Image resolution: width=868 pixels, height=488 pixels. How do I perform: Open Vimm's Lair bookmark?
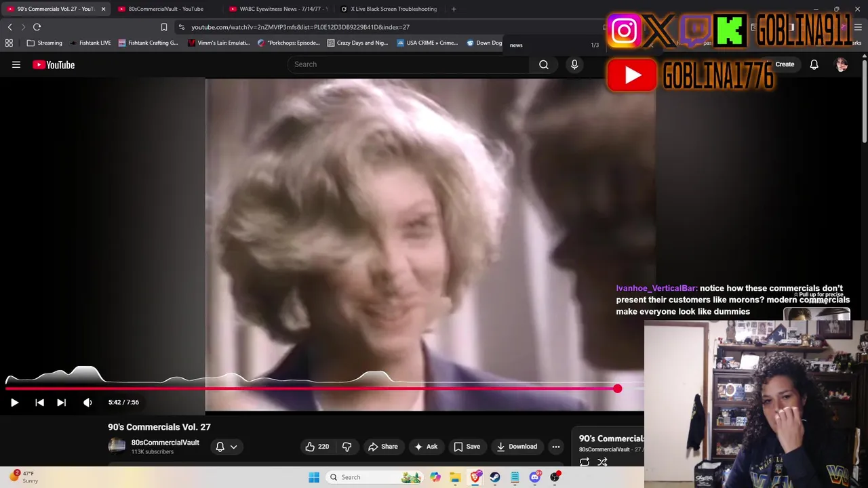coord(219,43)
